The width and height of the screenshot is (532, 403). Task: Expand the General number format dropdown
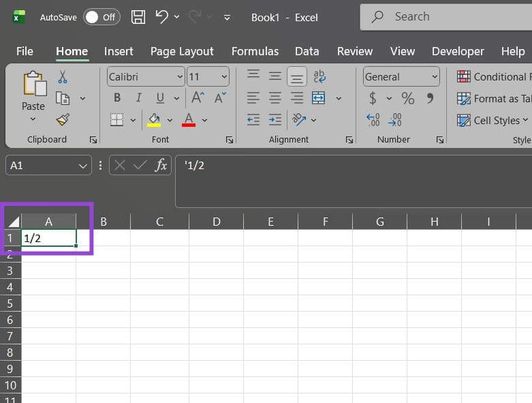click(x=434, y=77)
